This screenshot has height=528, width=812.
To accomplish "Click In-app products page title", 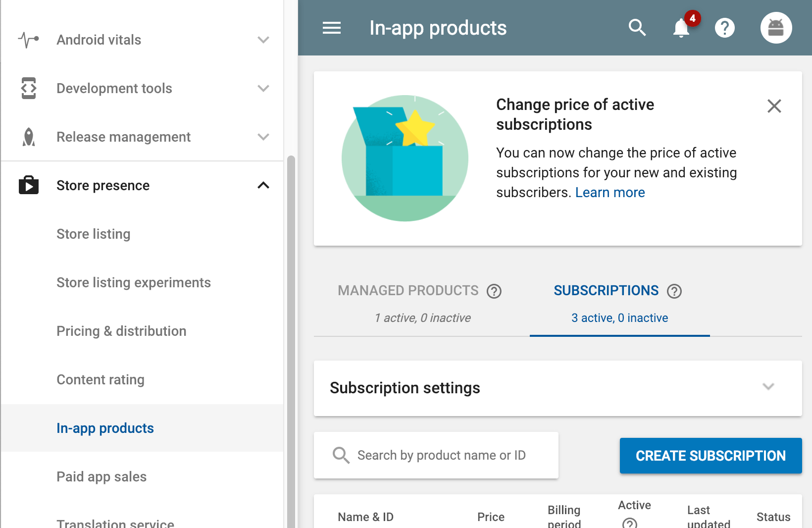I will [438, 28].
